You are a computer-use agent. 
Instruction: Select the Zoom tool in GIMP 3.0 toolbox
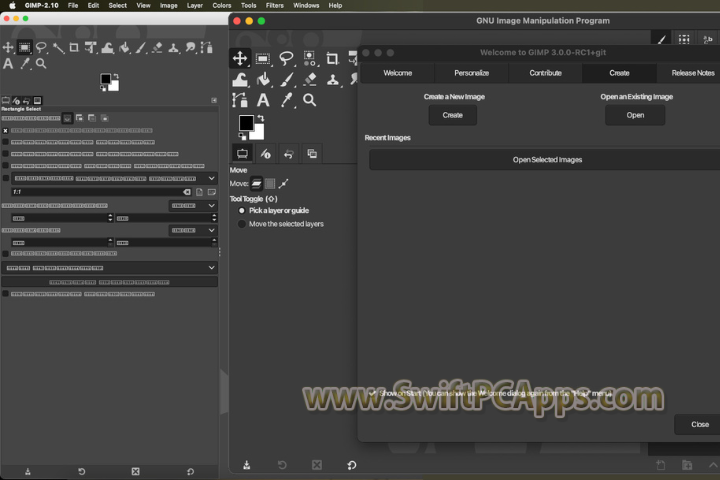309,100
